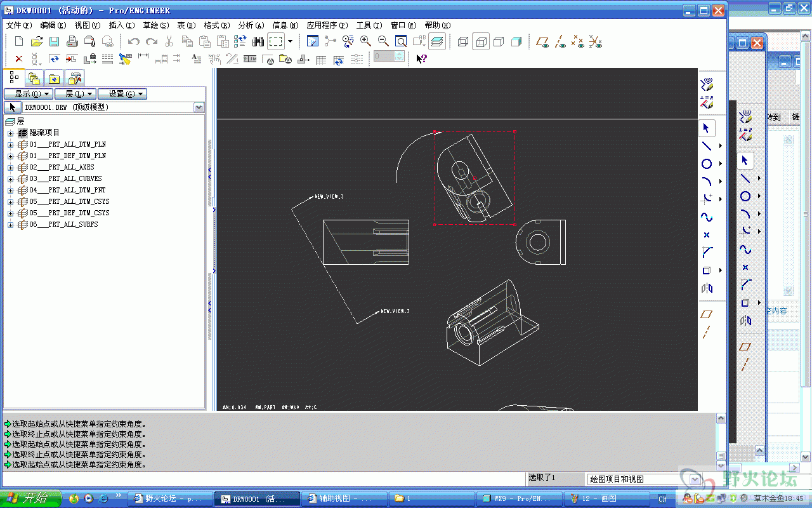Select the Mirror sketch tool

pyautogui.click(x=706, y=288)
